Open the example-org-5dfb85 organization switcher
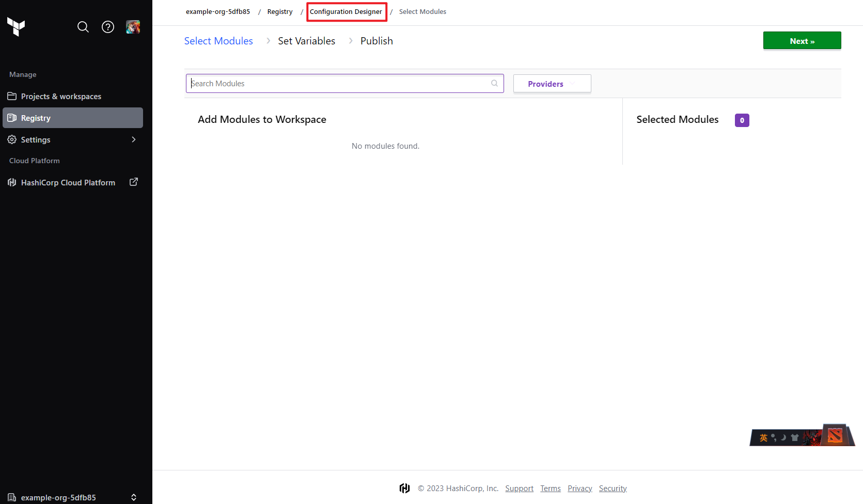 pos(73,497)
